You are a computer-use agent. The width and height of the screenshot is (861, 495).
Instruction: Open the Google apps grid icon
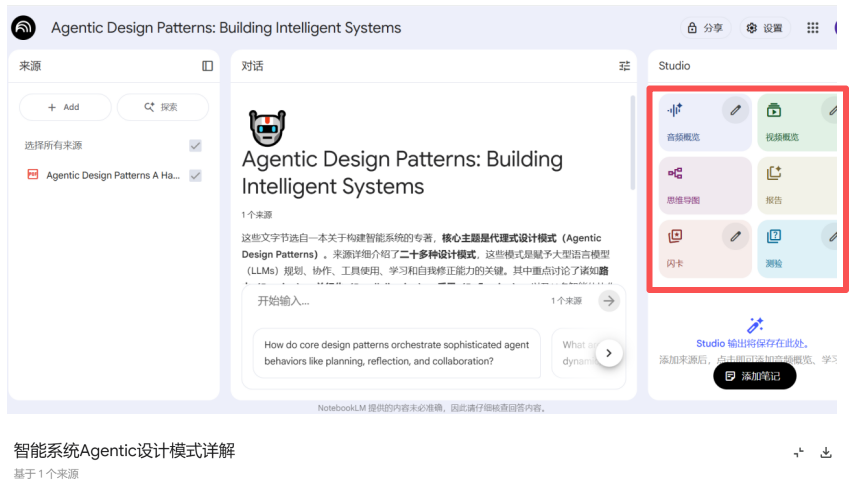click(813, 28)
